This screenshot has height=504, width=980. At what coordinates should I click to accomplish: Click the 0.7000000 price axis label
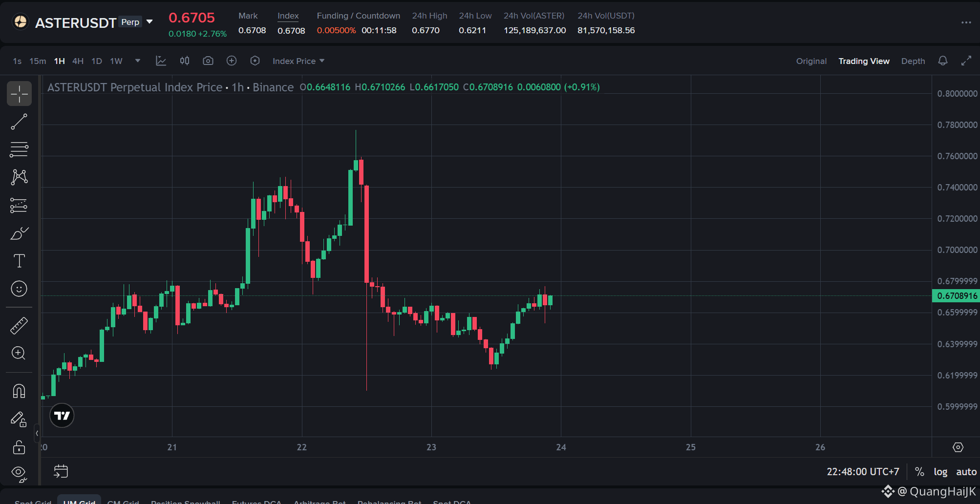click(x=957, y=250)
